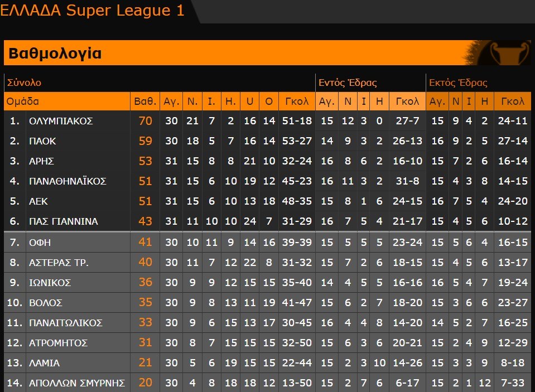Select ΑΠΟΛΛΩΝ ΣΜΥΡΝΗΣ in last place
This screenshot has height=392, width=535.
tap(76, 383)
